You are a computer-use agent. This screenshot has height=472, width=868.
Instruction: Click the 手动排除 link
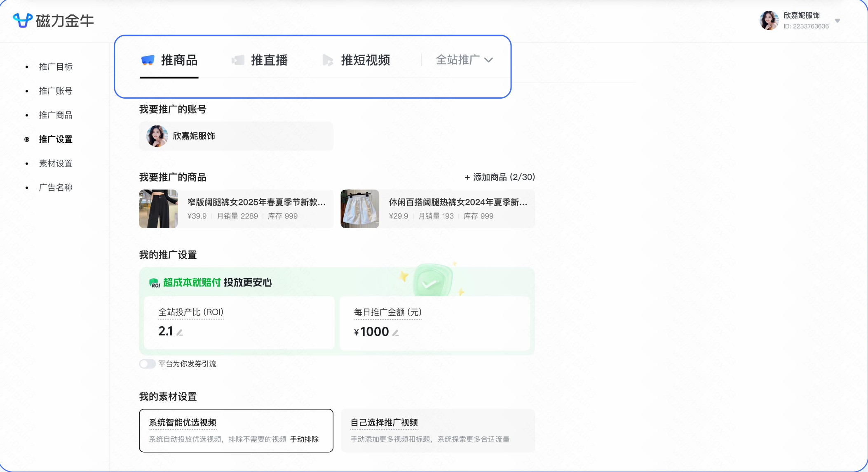click(x=305, y=439)
